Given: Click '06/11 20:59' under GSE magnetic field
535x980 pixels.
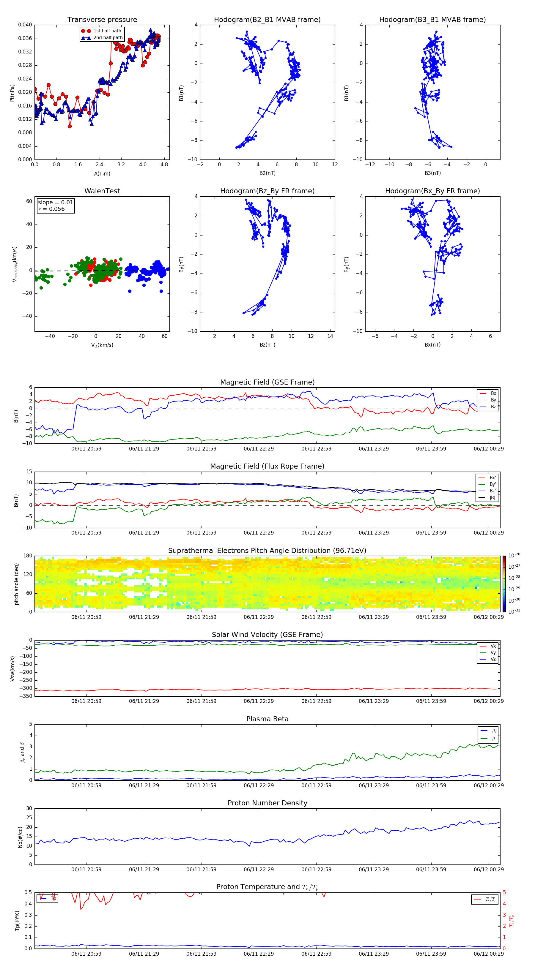Looking at the screenshot, I should 86,449.
